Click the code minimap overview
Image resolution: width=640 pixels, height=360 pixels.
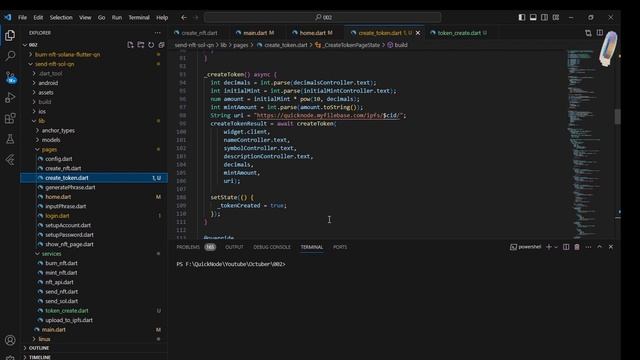click(x=590, y=143)
